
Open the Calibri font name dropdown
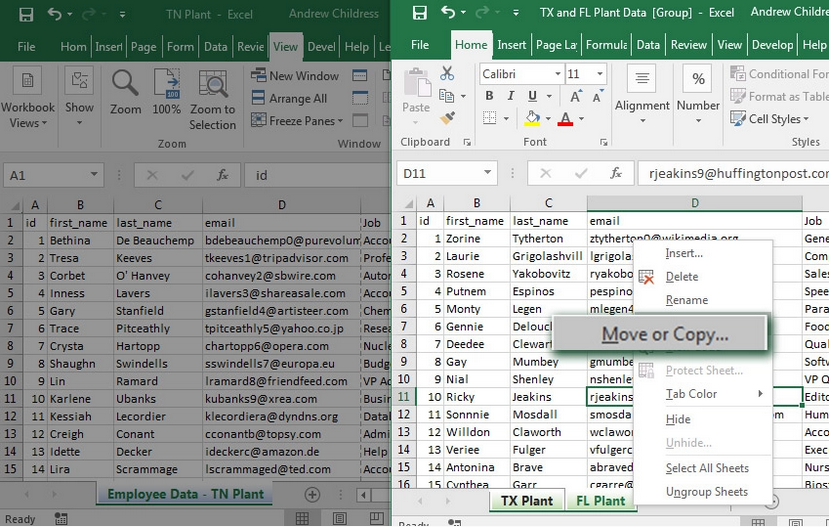coord(558,74)
